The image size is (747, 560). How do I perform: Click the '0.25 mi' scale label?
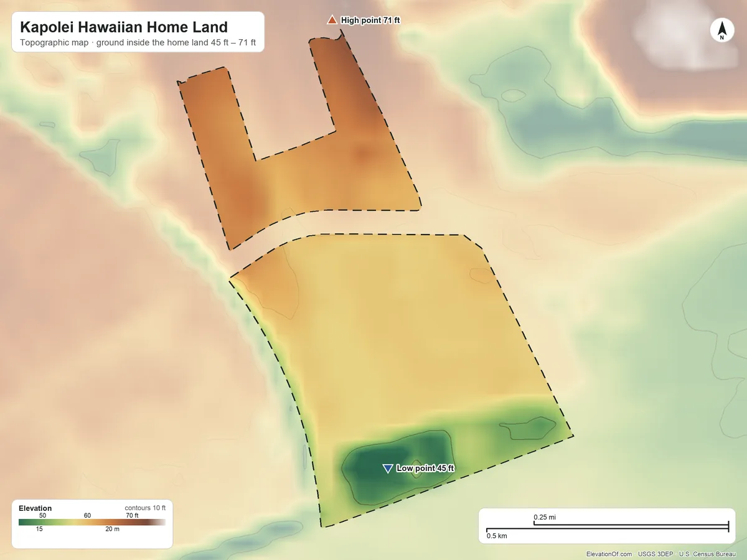pyautogui.click(x=545, y=517)
